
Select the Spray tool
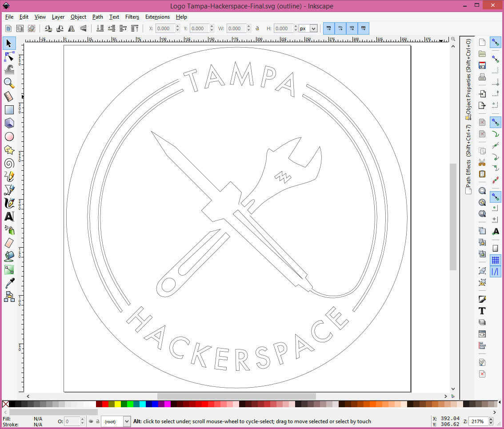(x=9, y=230)
